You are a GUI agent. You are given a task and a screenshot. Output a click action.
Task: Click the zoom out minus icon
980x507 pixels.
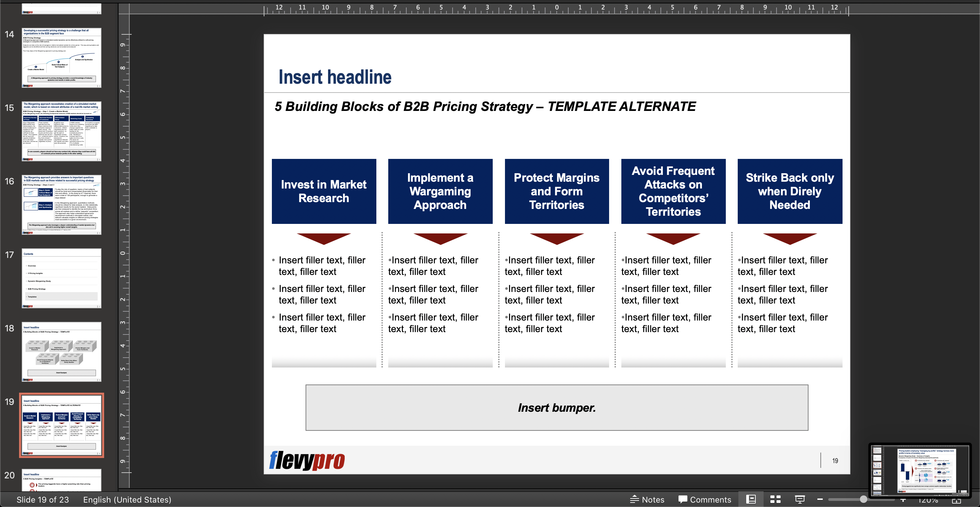pos(820,500)
